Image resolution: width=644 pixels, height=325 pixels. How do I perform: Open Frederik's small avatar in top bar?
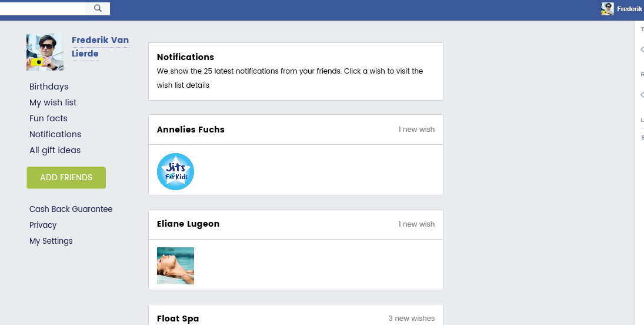pos(608,9)
